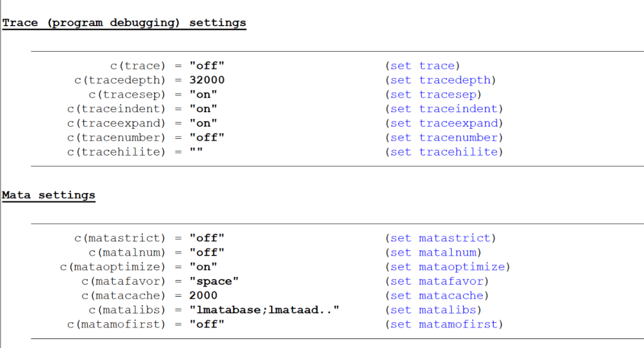644x348 pixels.
Task: Follow the 'set tracesep' link
Action: click(433, 94)
